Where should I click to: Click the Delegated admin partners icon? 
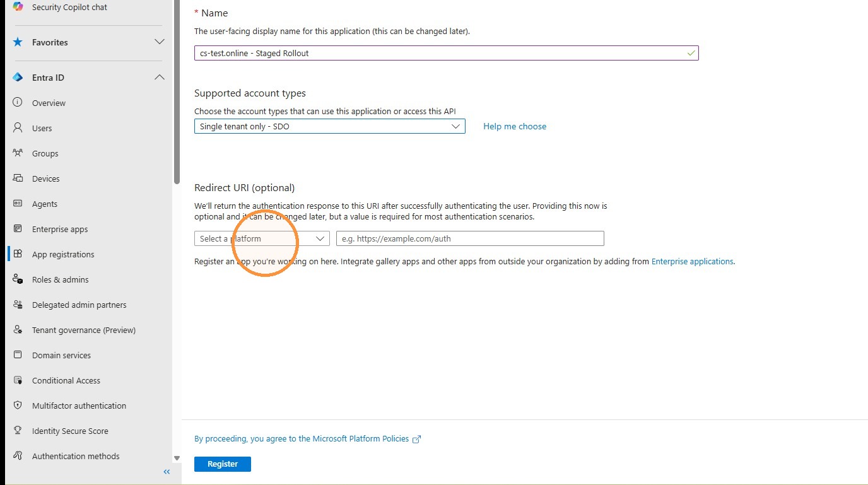click(x=18, y=304)
